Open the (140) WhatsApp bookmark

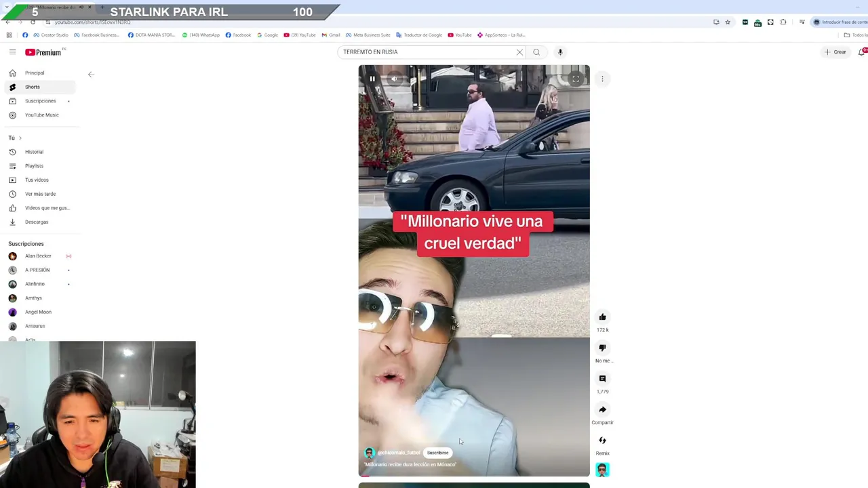point(201,35)
